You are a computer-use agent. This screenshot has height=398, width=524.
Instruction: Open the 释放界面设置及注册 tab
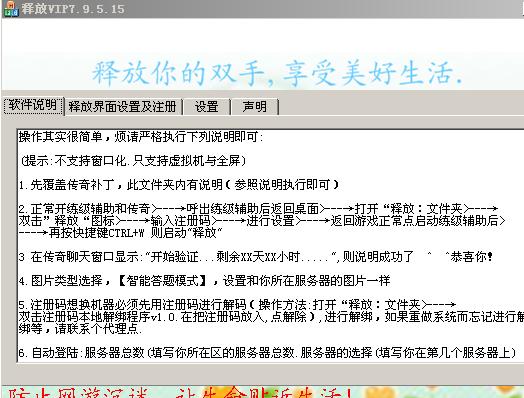(x=123, y=107)
